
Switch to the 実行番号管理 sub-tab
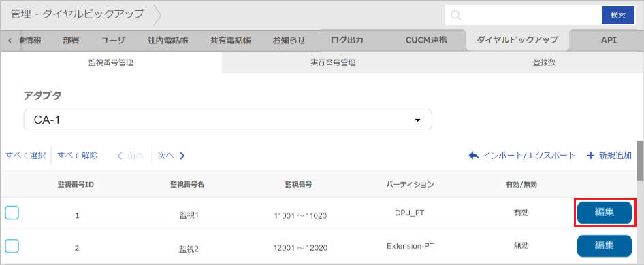click(x=333, y=63)
